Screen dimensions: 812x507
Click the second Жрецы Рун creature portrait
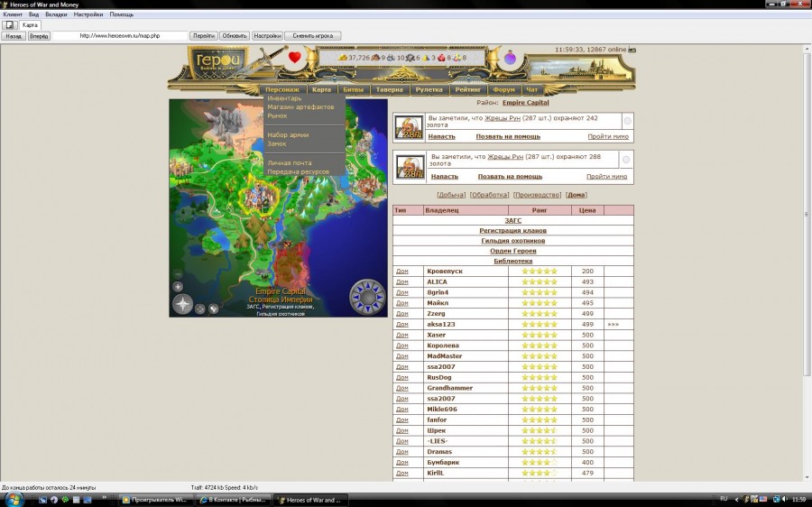click(410, 167)
